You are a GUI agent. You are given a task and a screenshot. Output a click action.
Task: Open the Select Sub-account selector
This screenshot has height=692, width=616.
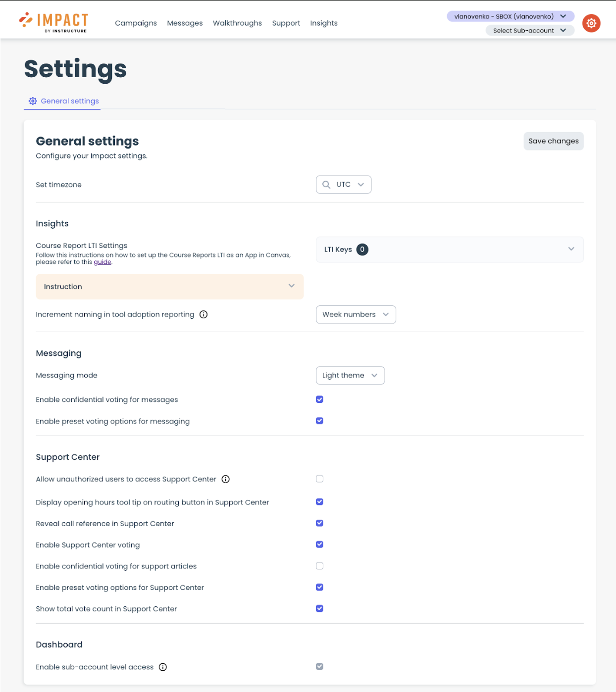tap(529, 31)
